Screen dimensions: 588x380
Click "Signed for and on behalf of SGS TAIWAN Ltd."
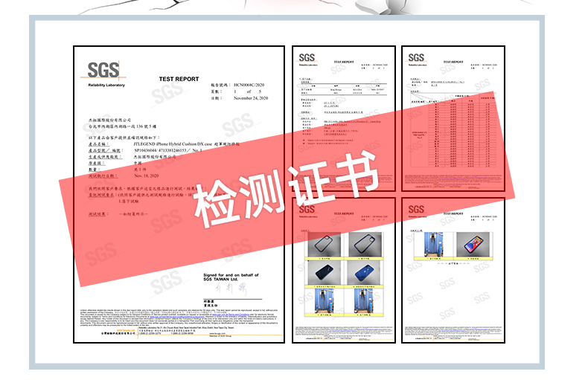pyautogui.click(x=231, y=277)
